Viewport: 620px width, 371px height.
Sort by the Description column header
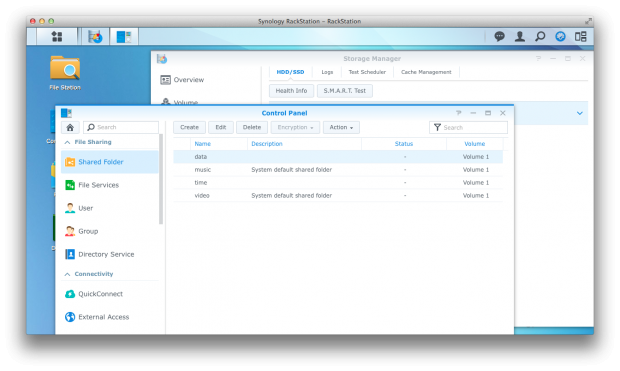tap(304, 144)
